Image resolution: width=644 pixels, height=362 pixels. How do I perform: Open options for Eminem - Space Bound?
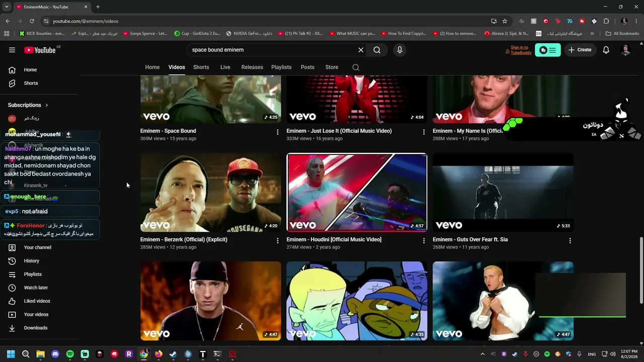pyautogui.click(x=277, y=132)
